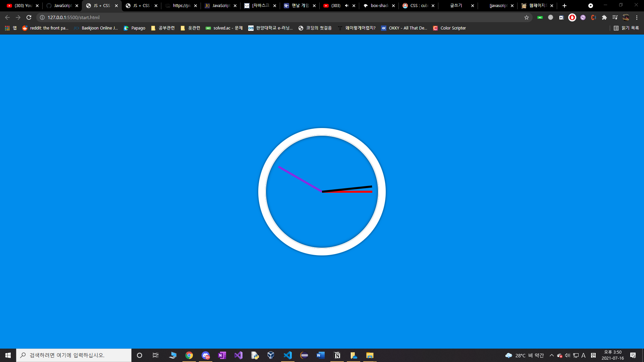The image size is (644, 362).
Task: Switch to the box-shadow tab
Action: click(x=379, y=6)
